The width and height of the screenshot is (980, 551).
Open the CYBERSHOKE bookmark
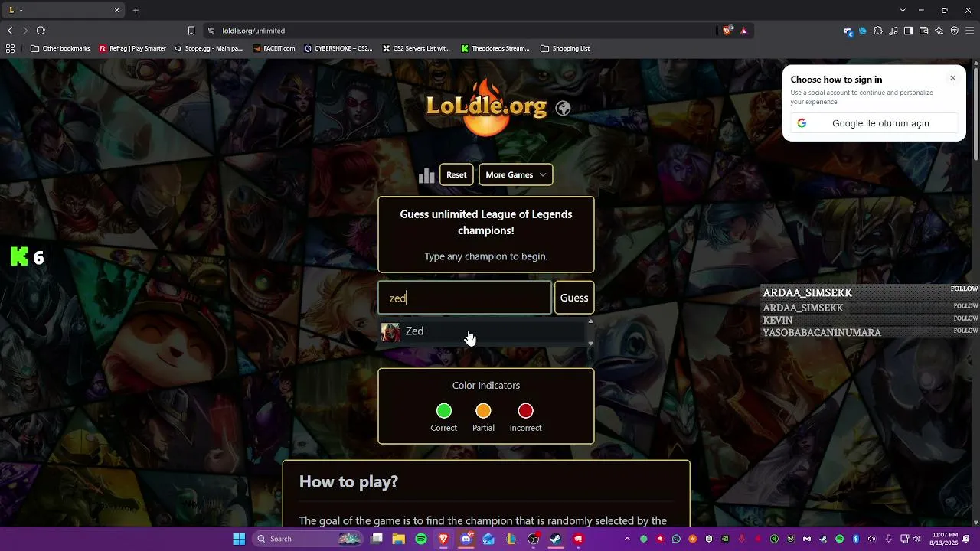(338, 48)
